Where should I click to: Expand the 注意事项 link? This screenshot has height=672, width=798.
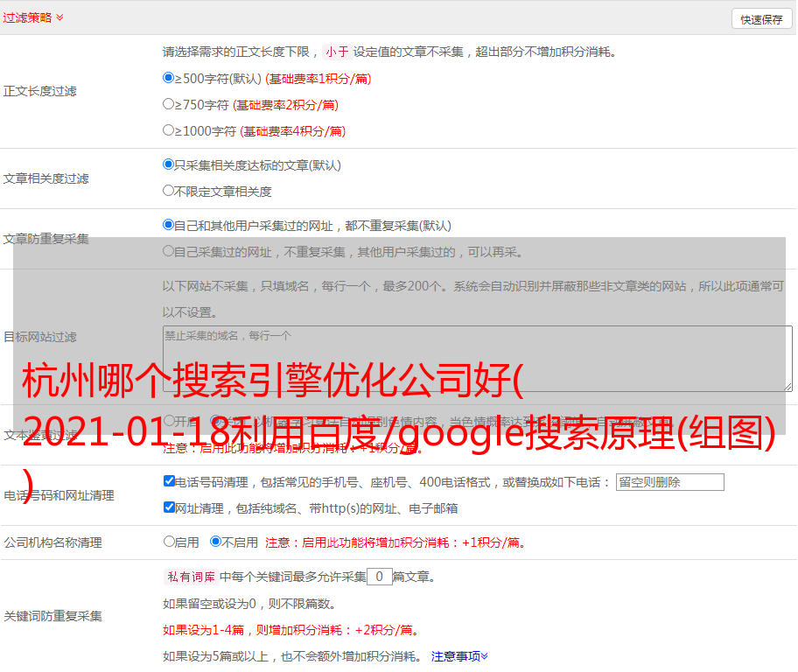click(459, 656)
